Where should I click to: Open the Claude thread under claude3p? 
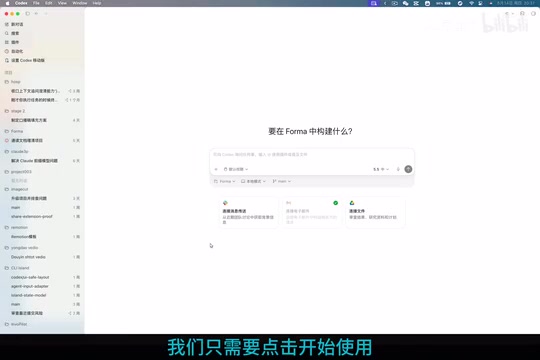pyautogui.click(x=43, y=161)
